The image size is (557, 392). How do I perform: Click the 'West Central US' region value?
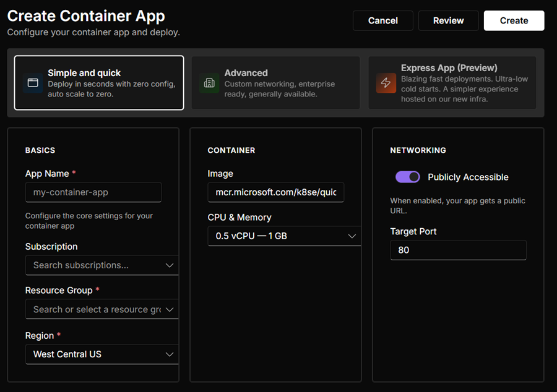tap(67, 354)
